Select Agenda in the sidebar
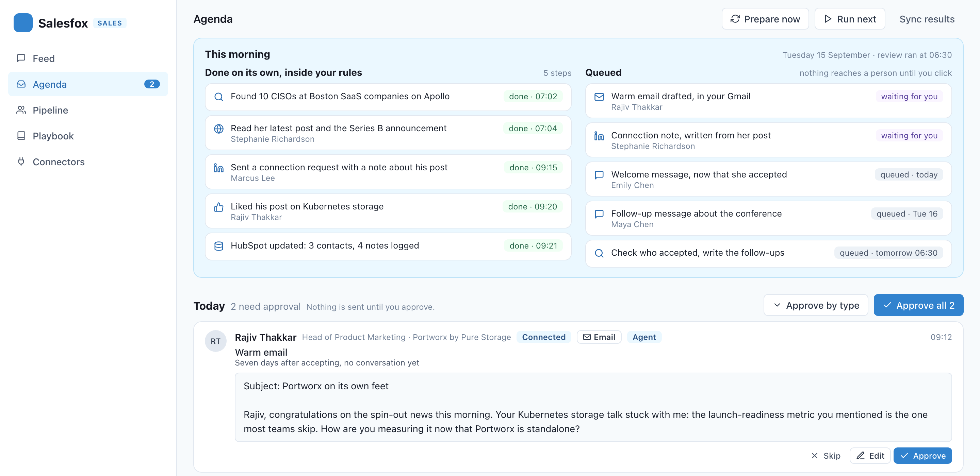This screenshot has width=980, height=476. [88, 84]
